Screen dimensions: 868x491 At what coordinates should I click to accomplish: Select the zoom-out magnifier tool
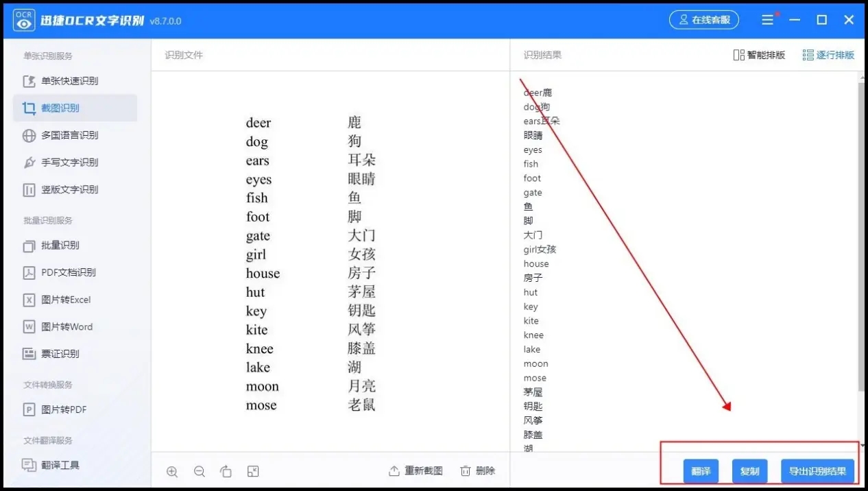(x=200, y=471)
